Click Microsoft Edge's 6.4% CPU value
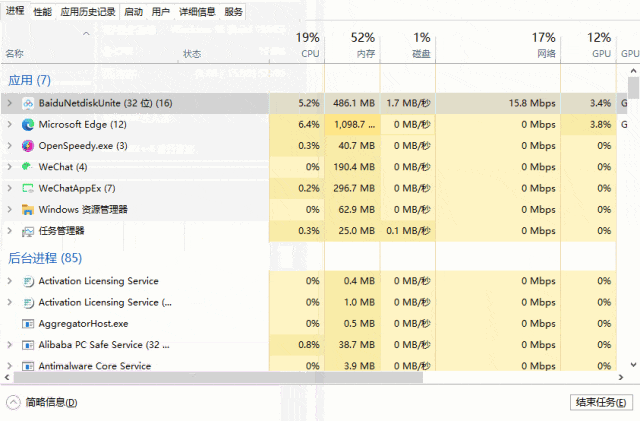640x421 pixels. click(x=309, y=125)
